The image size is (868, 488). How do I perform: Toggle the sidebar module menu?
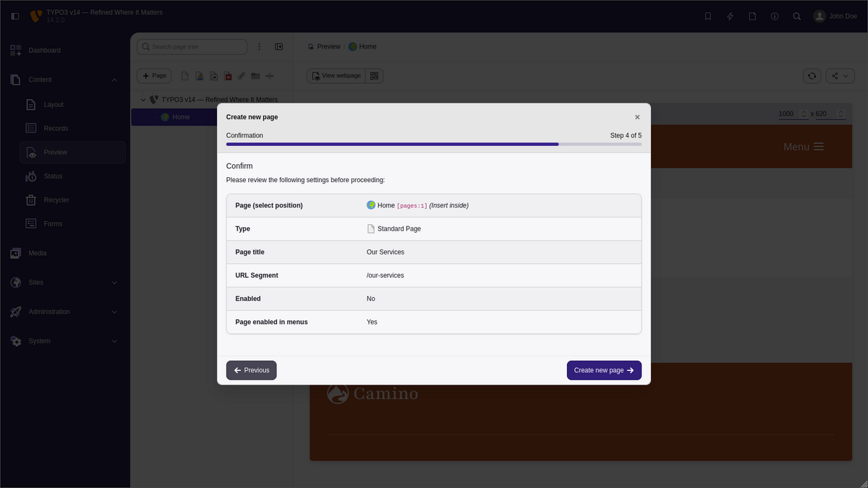point(15,16)
